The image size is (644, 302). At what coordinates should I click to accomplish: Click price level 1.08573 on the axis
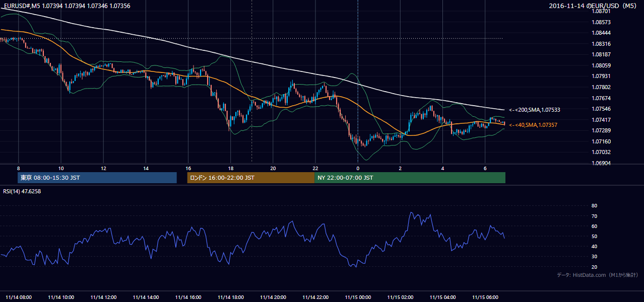[602, 22]
